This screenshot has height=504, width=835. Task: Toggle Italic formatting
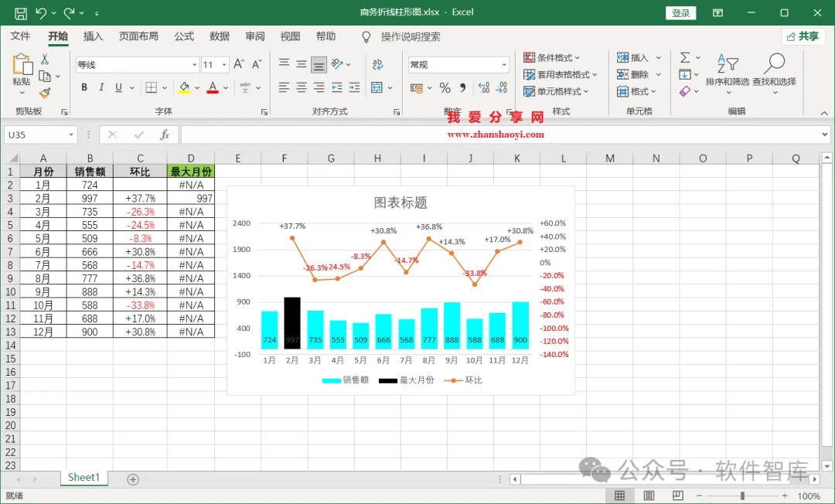click(x=101, y=87)
